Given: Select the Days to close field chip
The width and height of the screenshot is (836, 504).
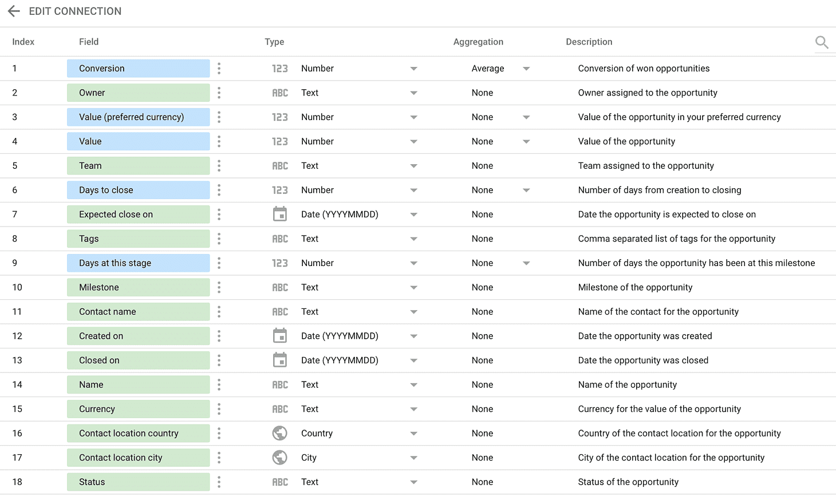Looking at the screenshot, I should point(138,190).
